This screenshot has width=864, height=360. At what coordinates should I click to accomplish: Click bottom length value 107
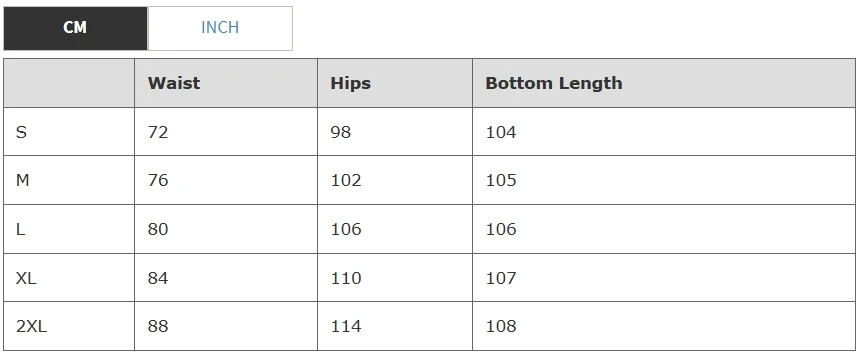(x=501, y=278)
